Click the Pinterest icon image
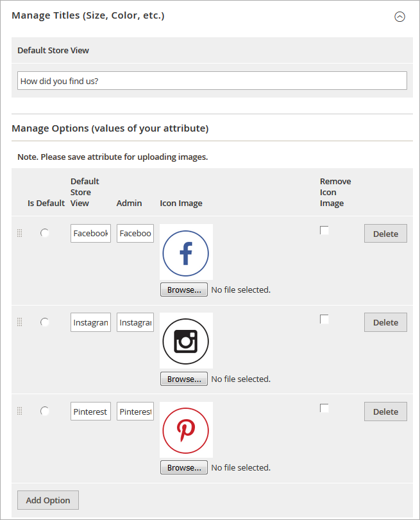This screenshot has width=420, height=520. (186, 429)
